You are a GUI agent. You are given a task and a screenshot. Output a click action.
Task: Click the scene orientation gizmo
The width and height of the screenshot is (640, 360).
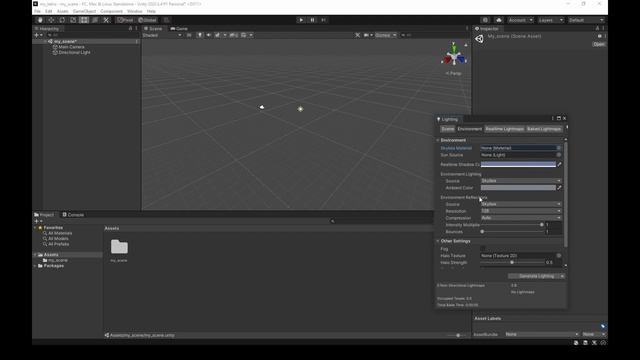pyautogui.click(x=454, y=55)
